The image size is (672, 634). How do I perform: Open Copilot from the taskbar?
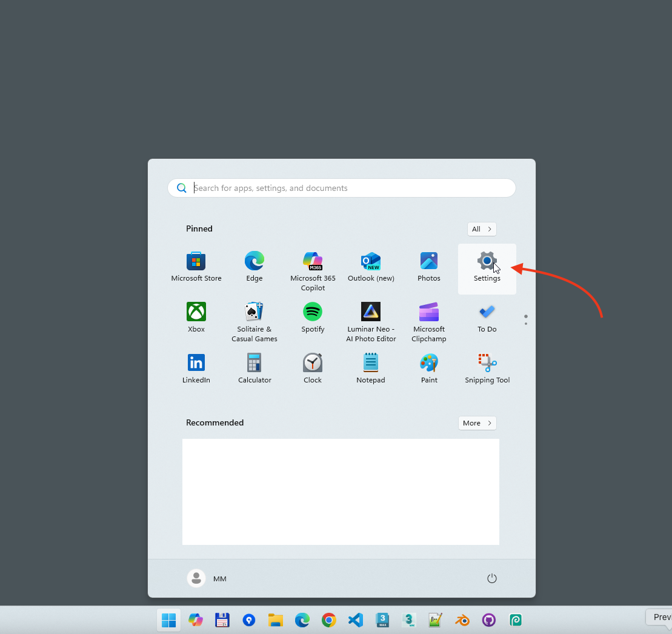(x=196, y=620)
